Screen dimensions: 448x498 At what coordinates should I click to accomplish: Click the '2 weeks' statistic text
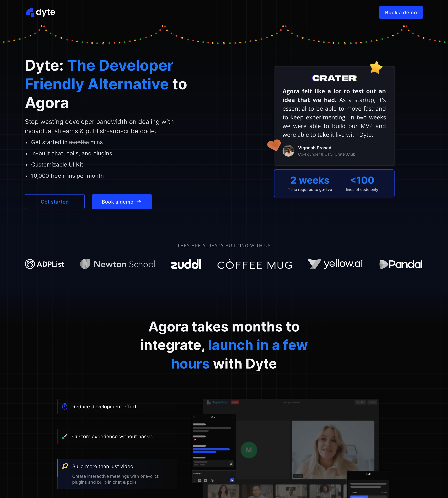click(x=310, y=180)
